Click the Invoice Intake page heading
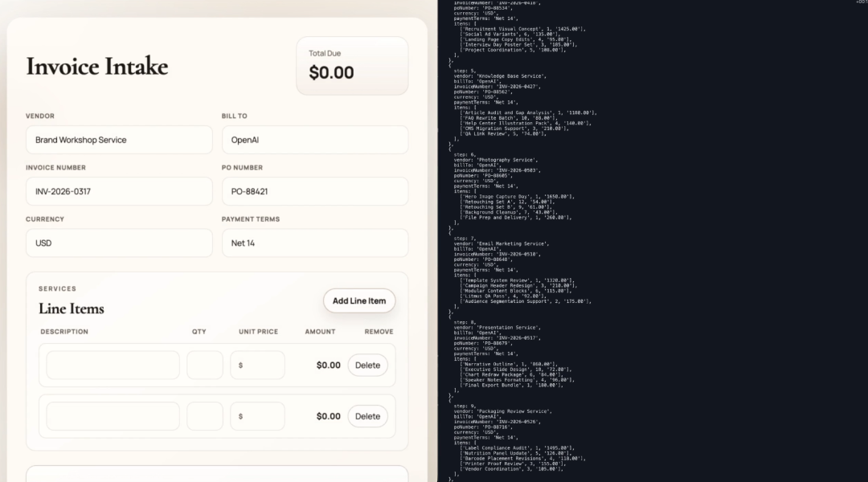Viewport: 868px width, 482px height. tap(97, 66)
